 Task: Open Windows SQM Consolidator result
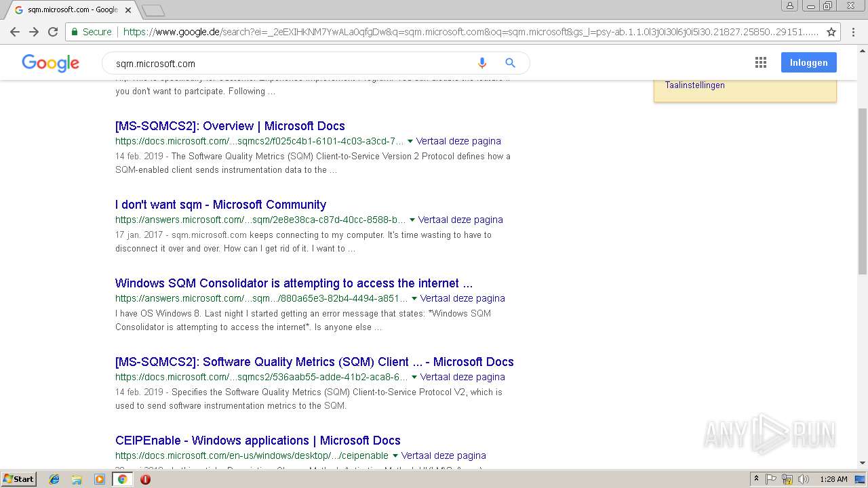[x=294, y=283]
